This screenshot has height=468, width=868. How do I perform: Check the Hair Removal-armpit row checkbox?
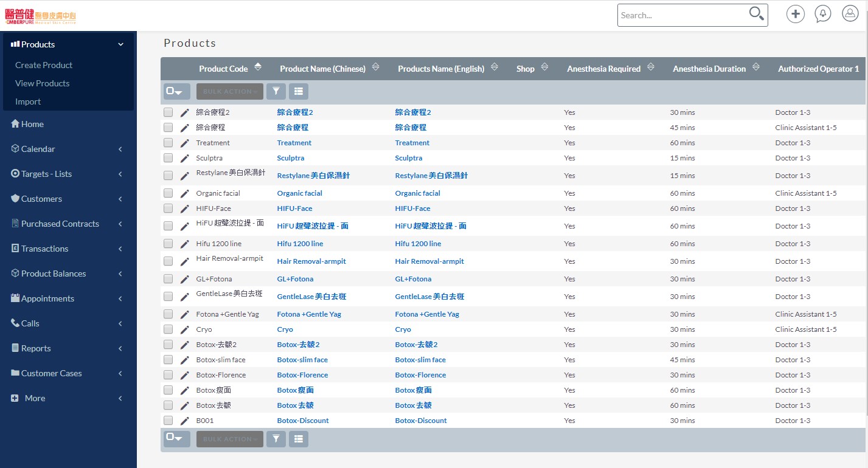coord(168,261)
